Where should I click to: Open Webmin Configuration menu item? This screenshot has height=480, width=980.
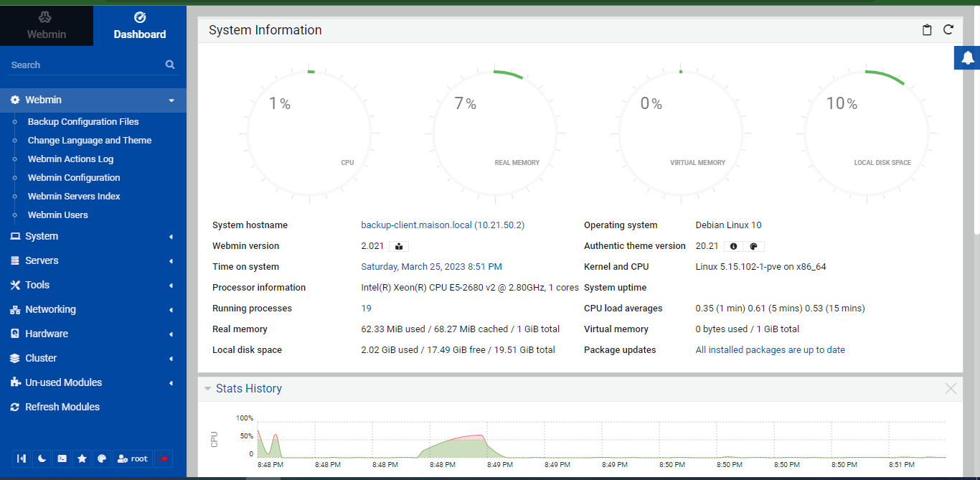(74, 177)
